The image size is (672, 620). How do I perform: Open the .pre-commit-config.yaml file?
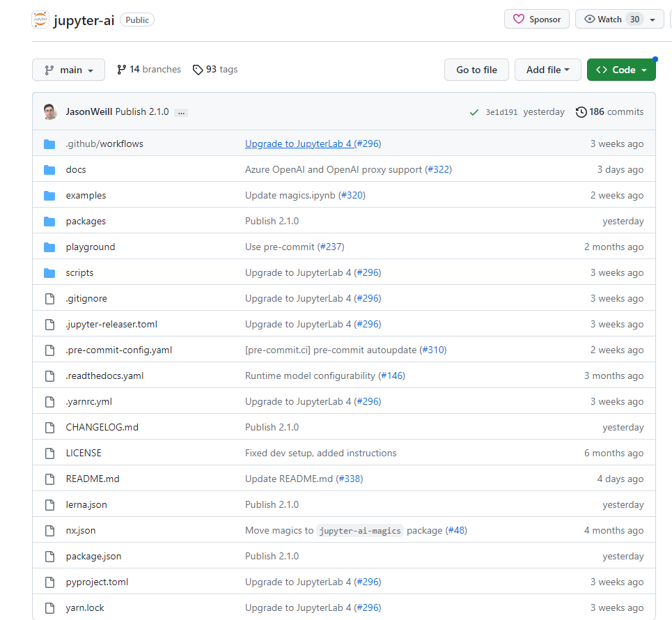(118, 350)
